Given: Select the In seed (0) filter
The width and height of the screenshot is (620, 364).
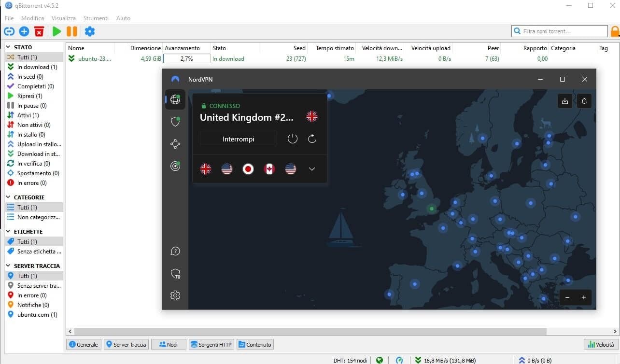Looking at the screenshot, I should [34, 77].
